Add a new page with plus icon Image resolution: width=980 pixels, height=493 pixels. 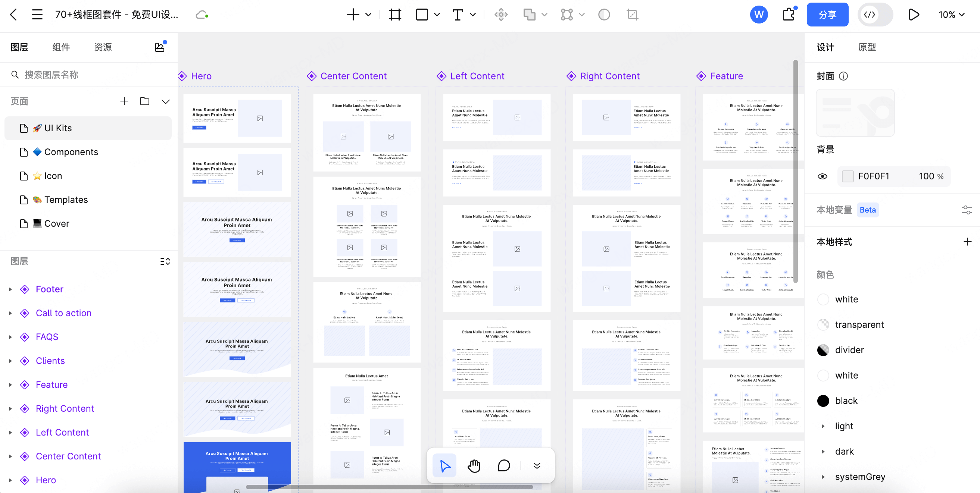click(124, 101)
